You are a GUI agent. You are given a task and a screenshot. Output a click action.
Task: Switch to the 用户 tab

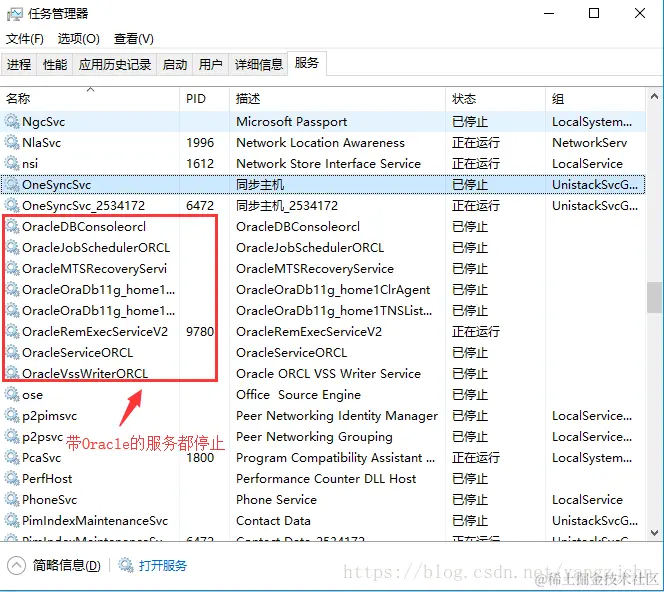point(210,65)
